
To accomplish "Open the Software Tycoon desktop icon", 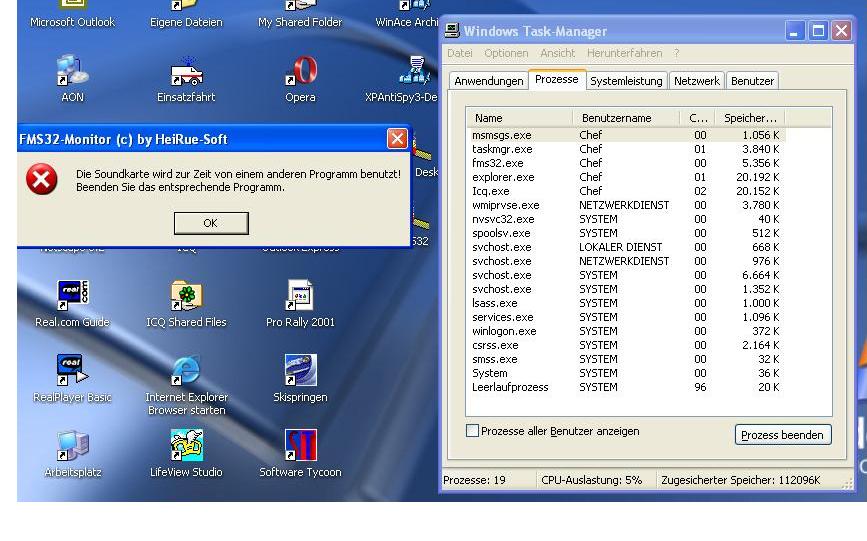I will coord(300,447).
